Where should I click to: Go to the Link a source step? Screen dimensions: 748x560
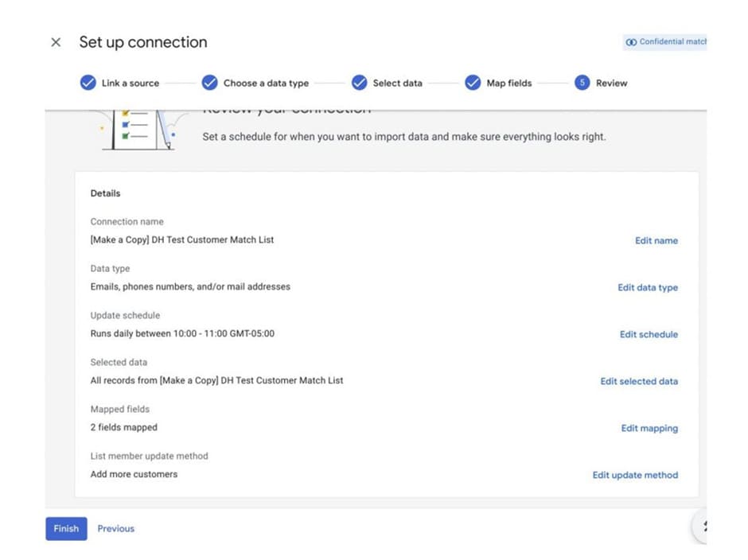click(x=131, y=83)
